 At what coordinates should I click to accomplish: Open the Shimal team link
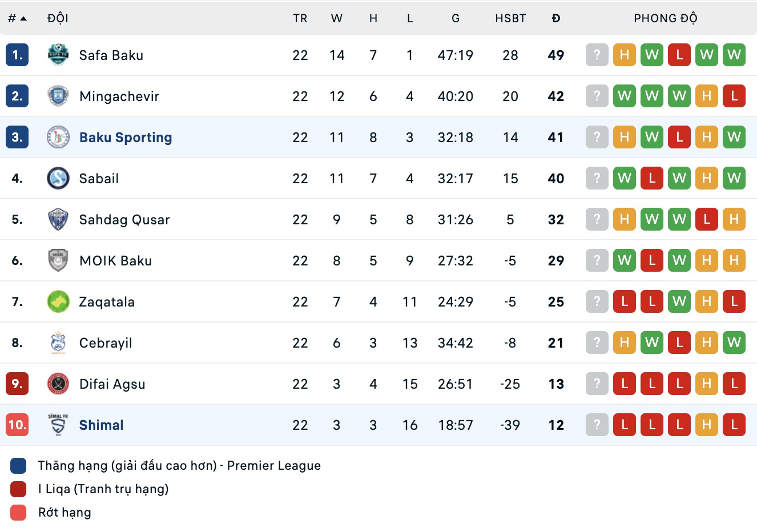click(101, 425)
